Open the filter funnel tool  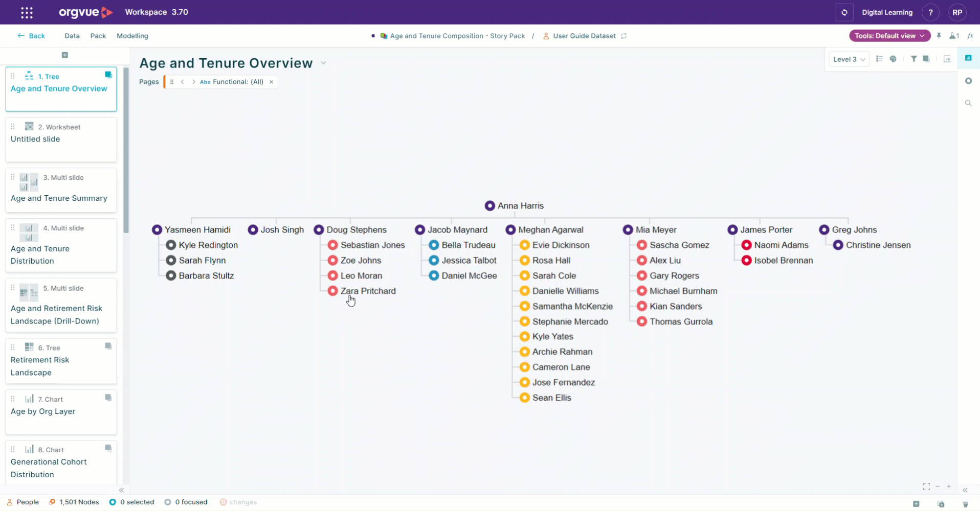pos(914,59)
